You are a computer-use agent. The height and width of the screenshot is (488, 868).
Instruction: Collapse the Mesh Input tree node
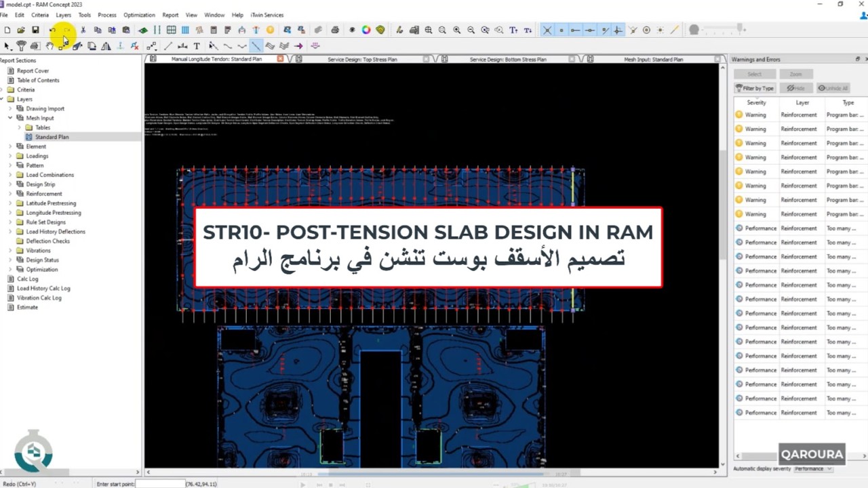tap(10, 118)
